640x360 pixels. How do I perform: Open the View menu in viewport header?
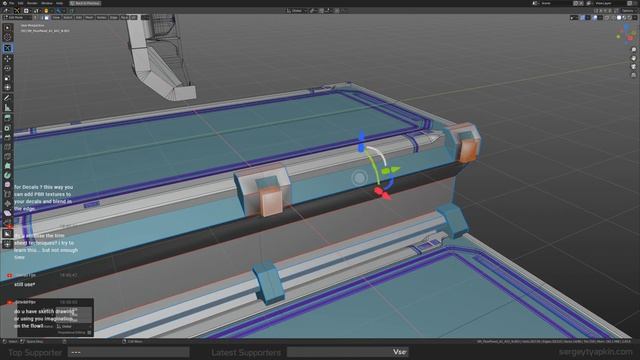[x=56, y=18]
